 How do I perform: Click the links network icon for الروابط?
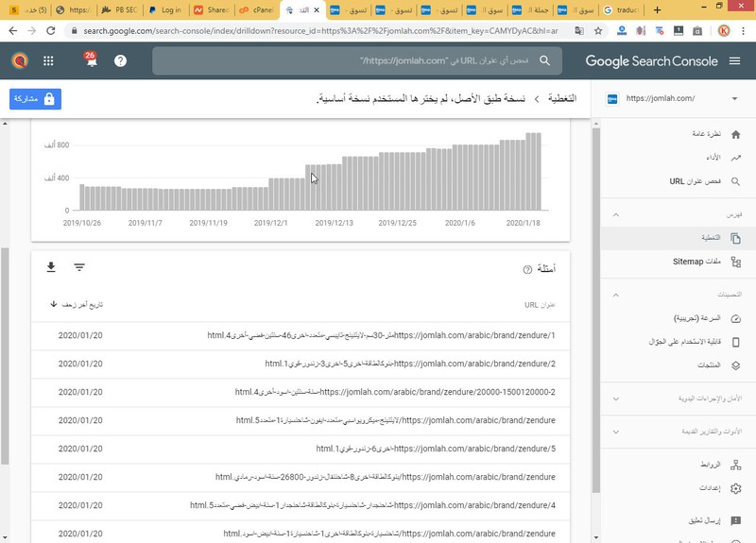coord(736,465)
